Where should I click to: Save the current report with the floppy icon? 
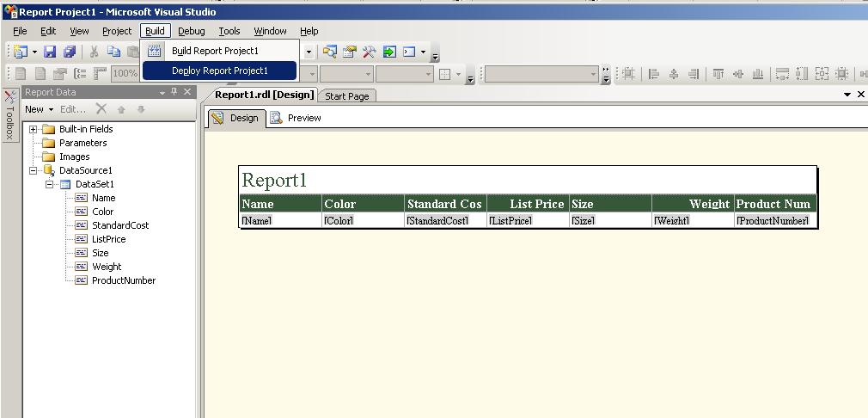pos(50,52)
